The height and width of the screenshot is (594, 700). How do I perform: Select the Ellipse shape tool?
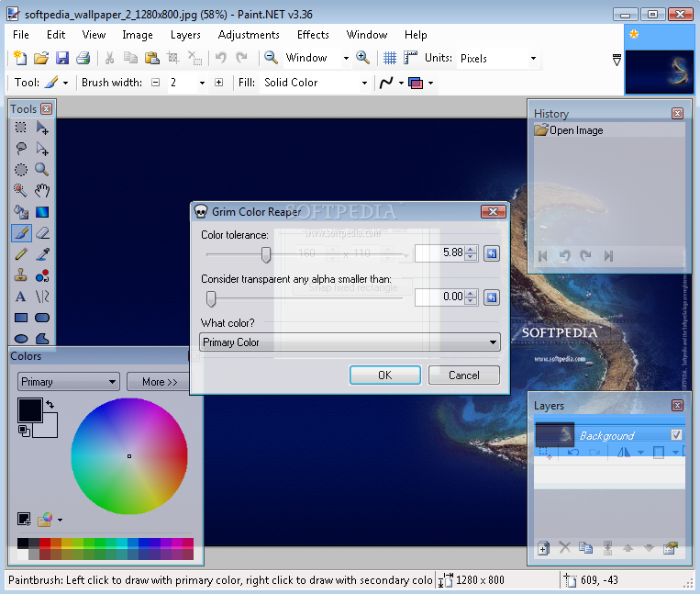click(x=20, y=339)
